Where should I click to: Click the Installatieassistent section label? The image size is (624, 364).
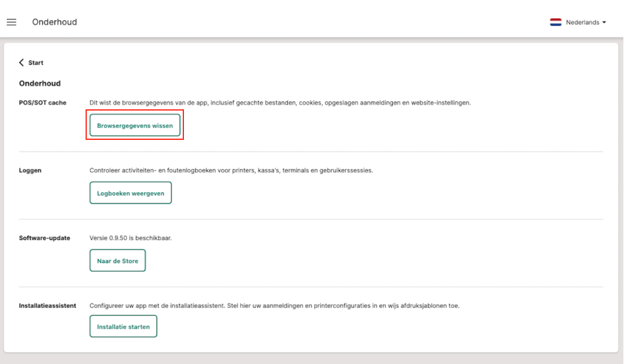pos(48,305)
